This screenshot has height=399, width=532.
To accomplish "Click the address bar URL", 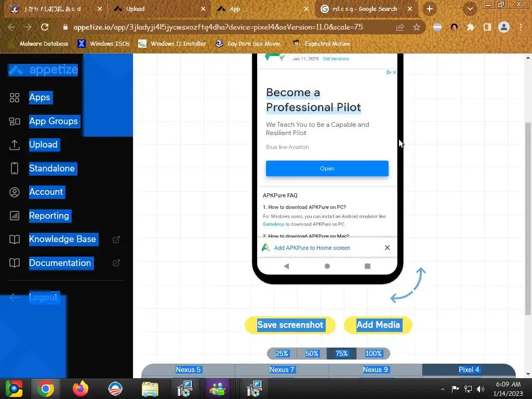I will [218, 27].
